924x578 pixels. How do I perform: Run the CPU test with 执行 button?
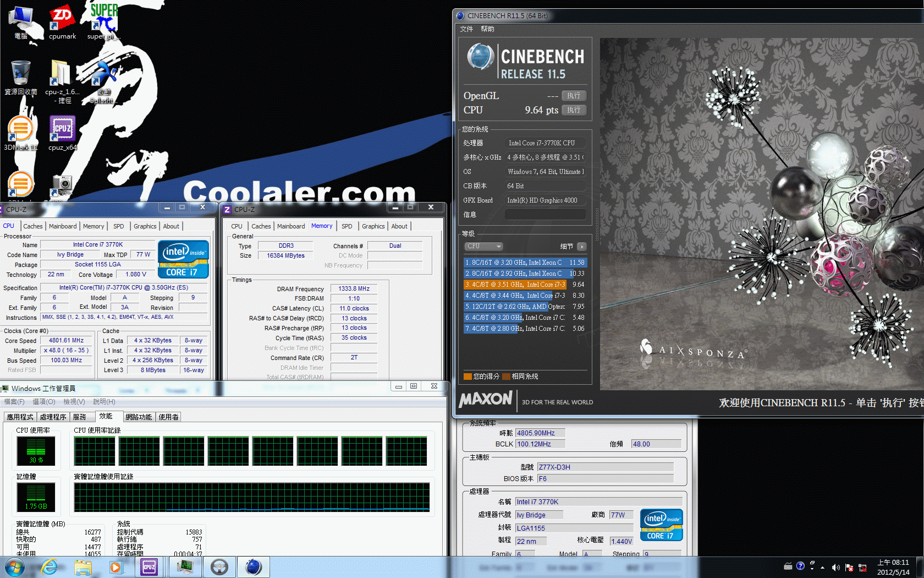point(574,110)
